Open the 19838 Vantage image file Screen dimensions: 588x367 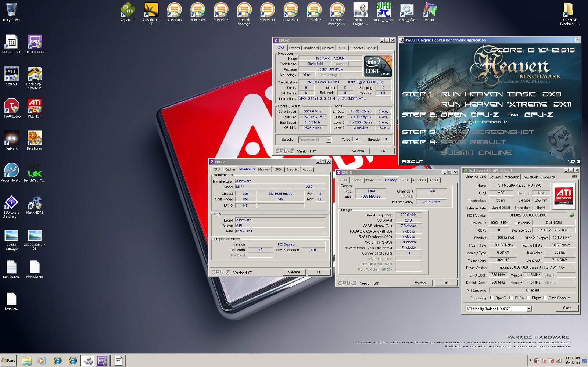point(11,239)
